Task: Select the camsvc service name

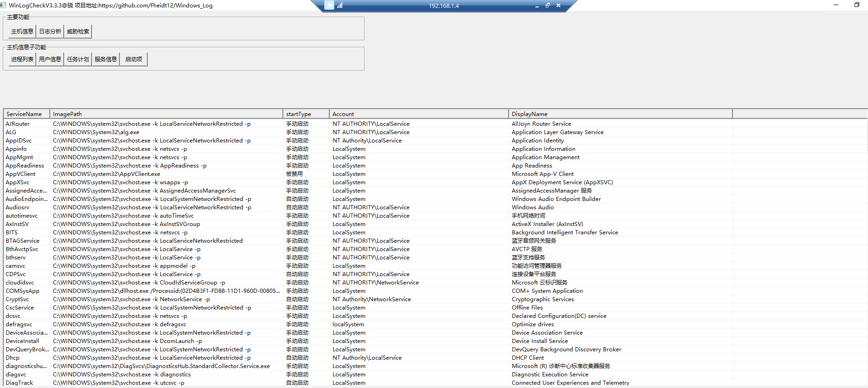Action: pyautogui.click(x=15, y=266)
